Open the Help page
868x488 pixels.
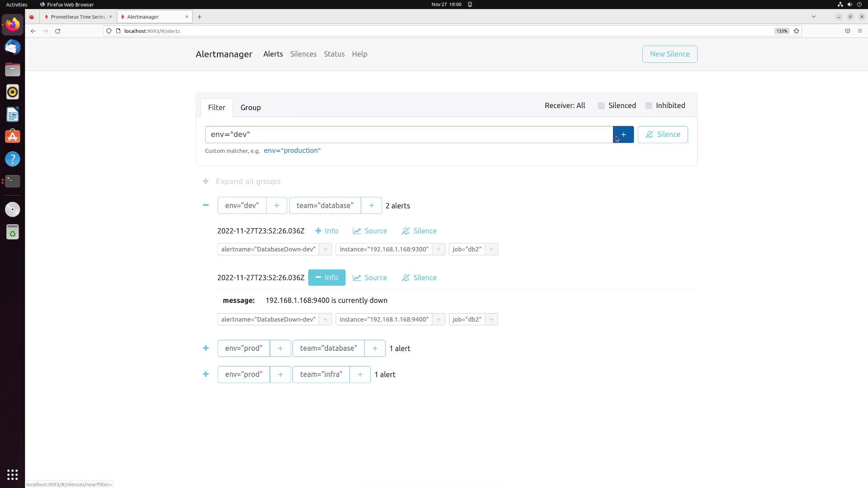tap(359, 54)
